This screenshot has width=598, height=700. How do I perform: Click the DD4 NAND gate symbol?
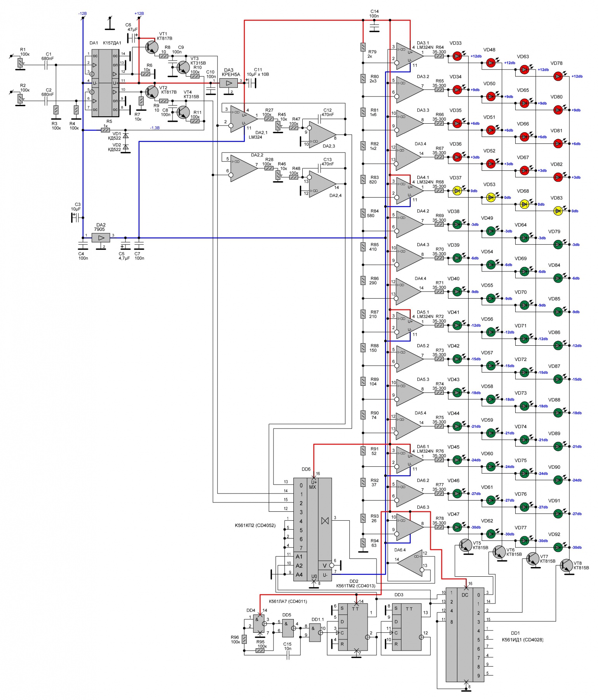(x=259, y=623)
